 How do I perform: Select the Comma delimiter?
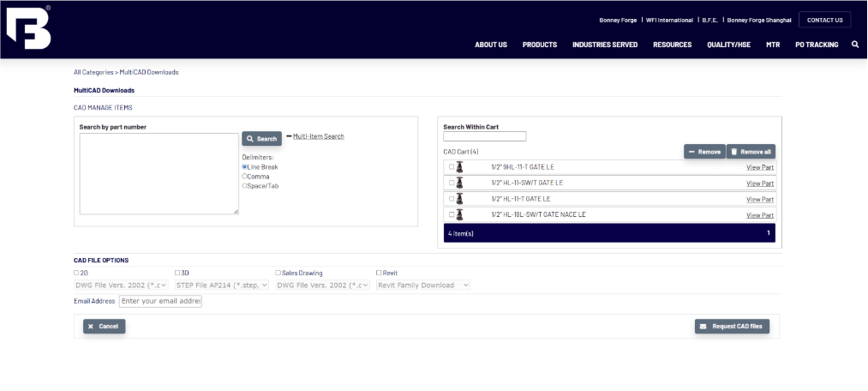(x=244, y=176)
